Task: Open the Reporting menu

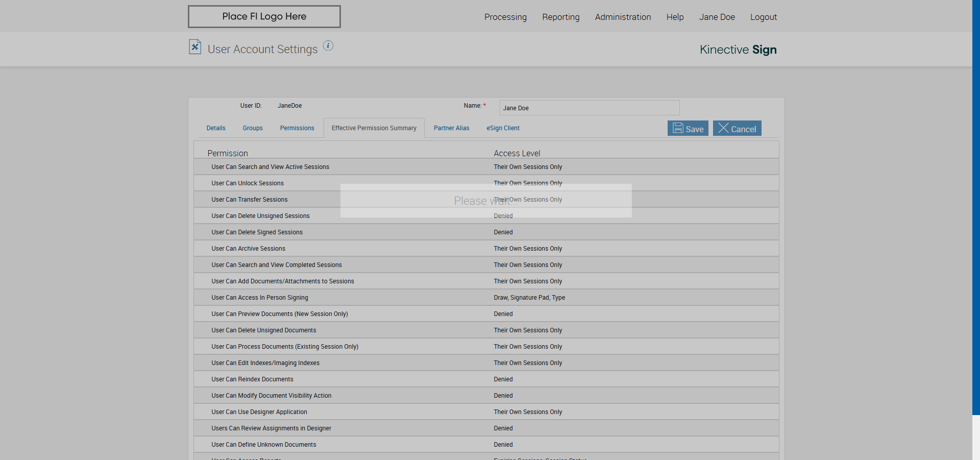Action: point(560,17)
